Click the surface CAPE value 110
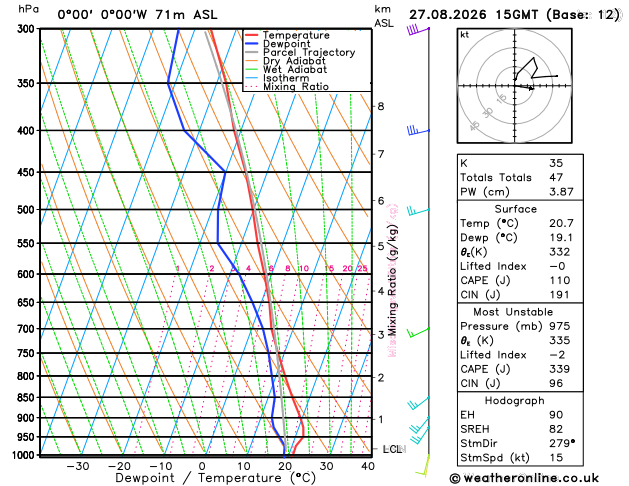 (x=560, y=280)
